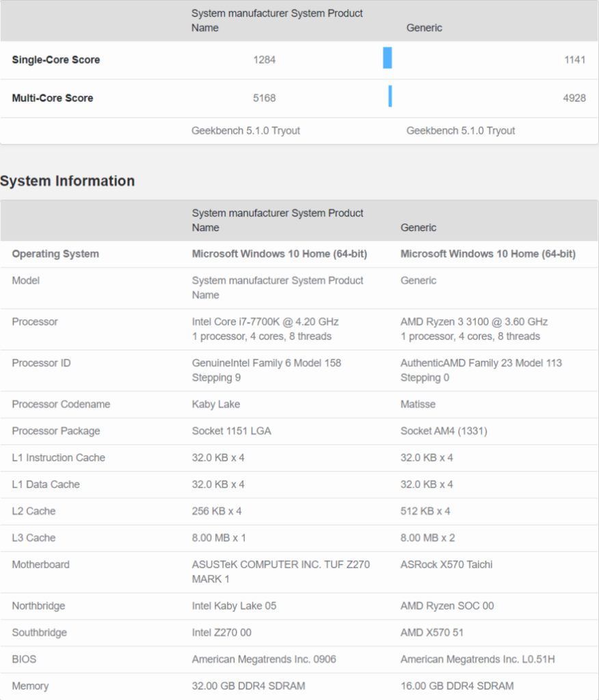Click the Matisse codename cell
599x700 pixels.
pos(418,404)
